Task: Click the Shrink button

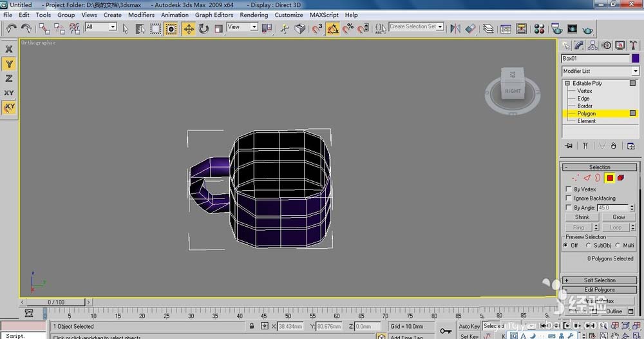Action: tap(582, 217)
